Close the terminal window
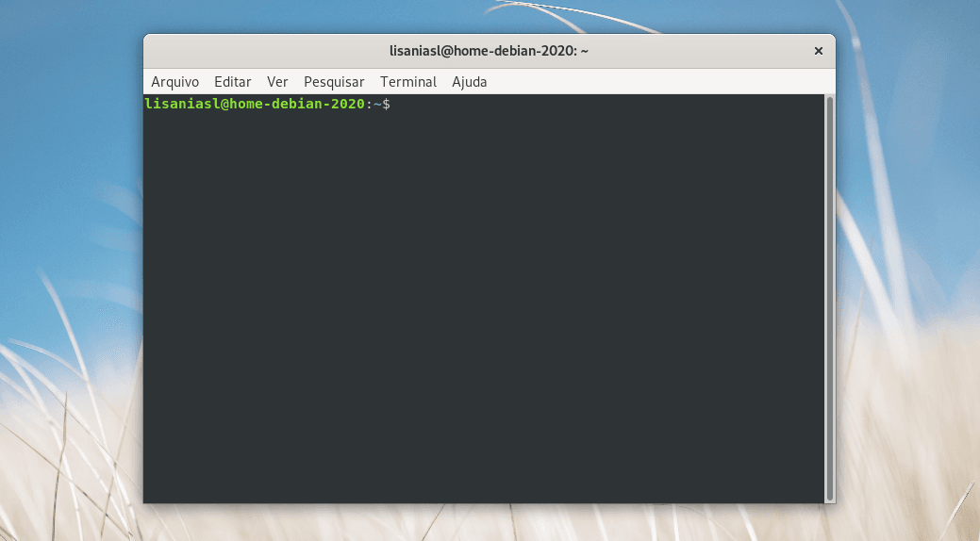Viewport: 980px width, 541px height. (x=818, y=51)
